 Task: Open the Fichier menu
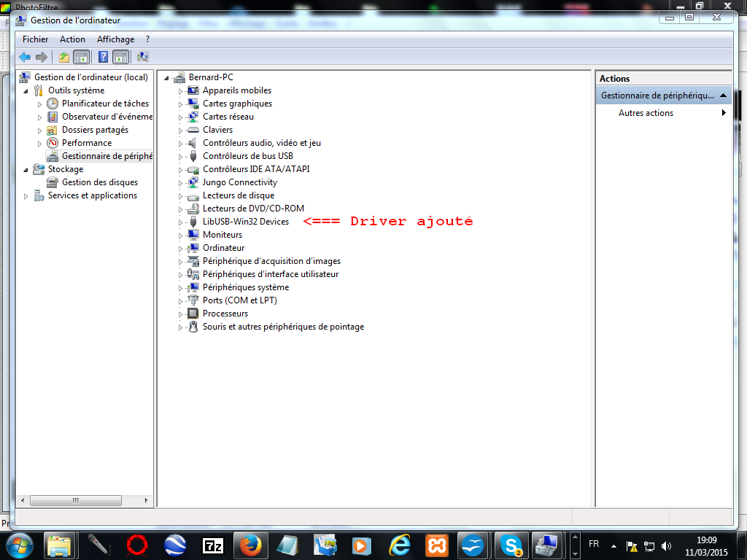35,39
